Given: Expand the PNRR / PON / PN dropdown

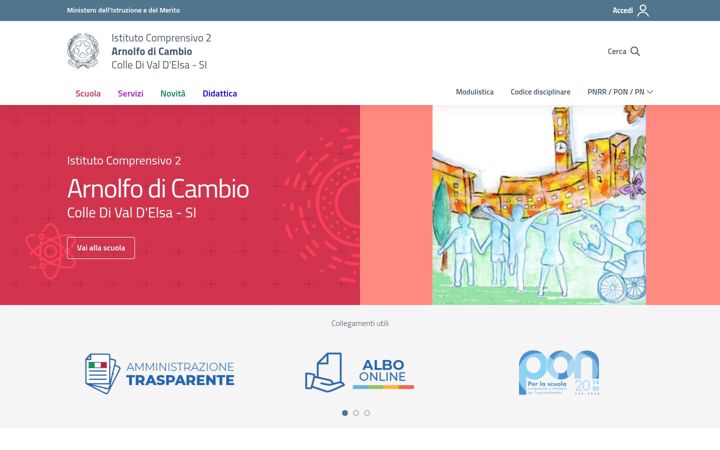Looking at the screenshot, I should (x=620, y=92).
